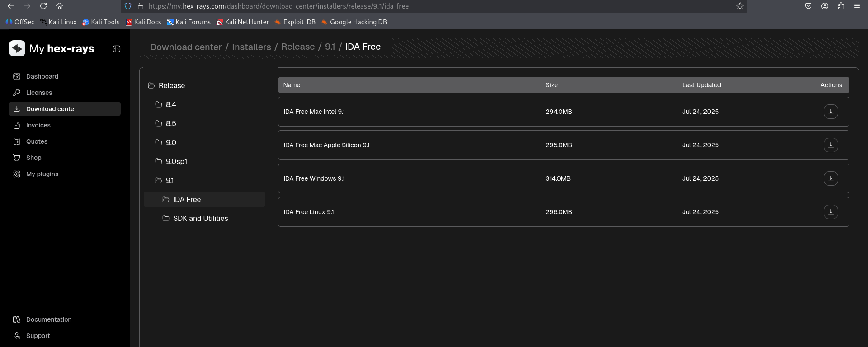The width and height of the screenshot is (868, 347).
Task: Open My plugins in the sidebar
Action: pos(65,174)
